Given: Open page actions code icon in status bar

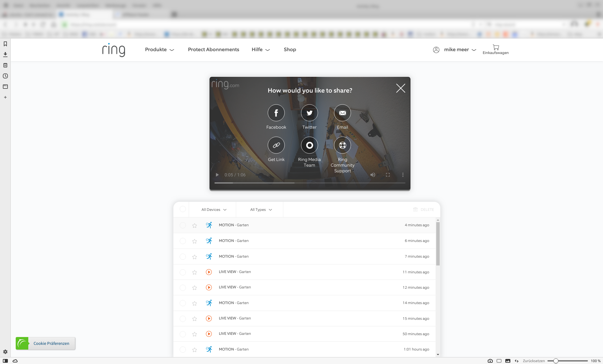Looking at the screenshot, I should (517, 361).
